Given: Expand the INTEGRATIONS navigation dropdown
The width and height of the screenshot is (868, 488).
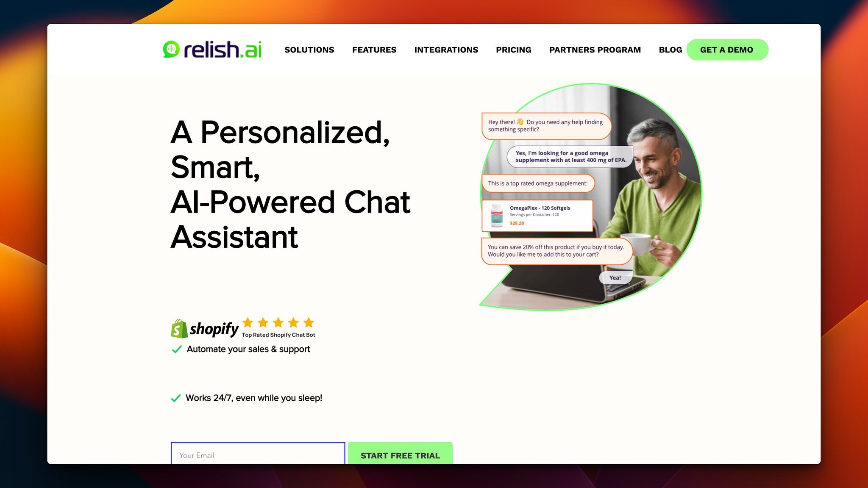Looking at the screenshot, I should pos(446,50).
